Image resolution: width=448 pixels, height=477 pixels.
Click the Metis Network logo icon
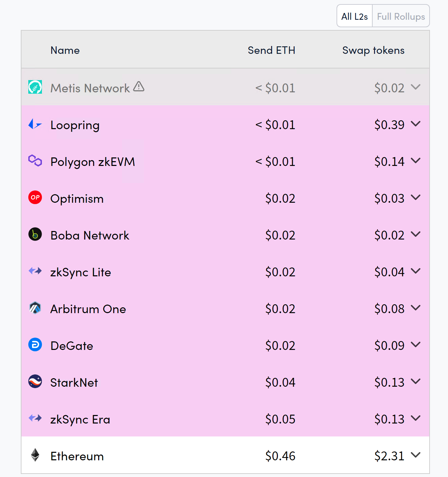[35, 87]
